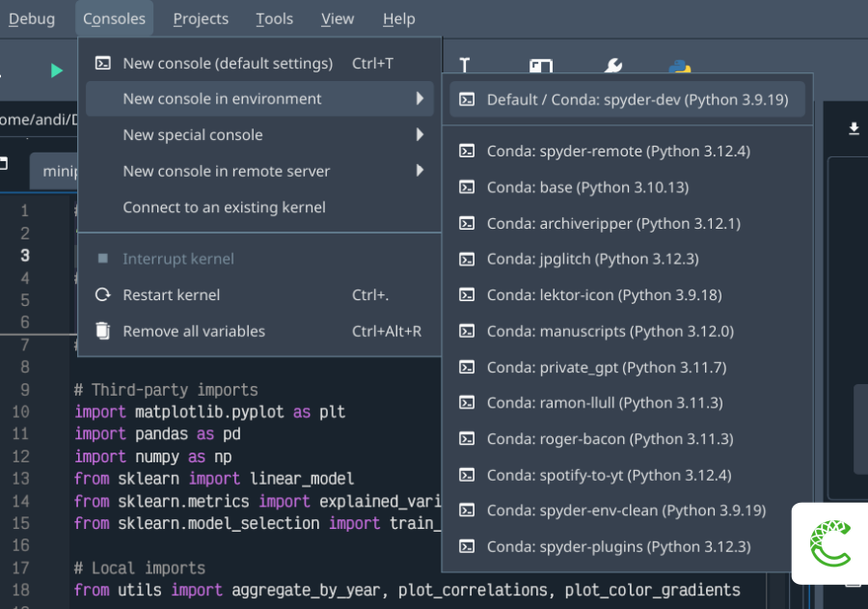Click the wrench preferences toolbar icon
Screen dimensions: 868x609
click(x=612, y=66)
